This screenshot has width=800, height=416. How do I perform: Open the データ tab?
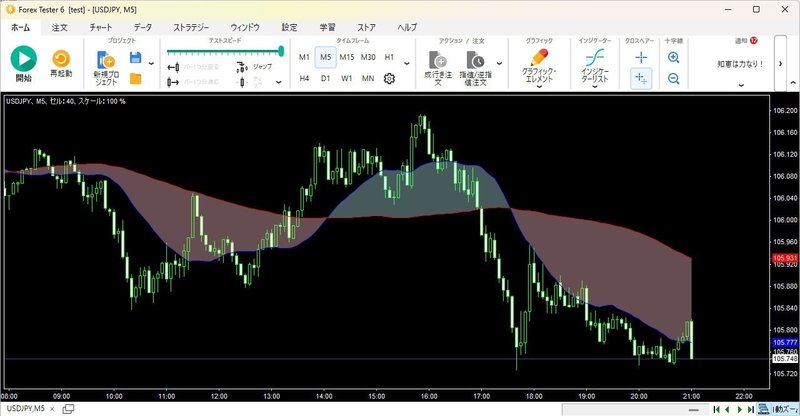point(143,28)
